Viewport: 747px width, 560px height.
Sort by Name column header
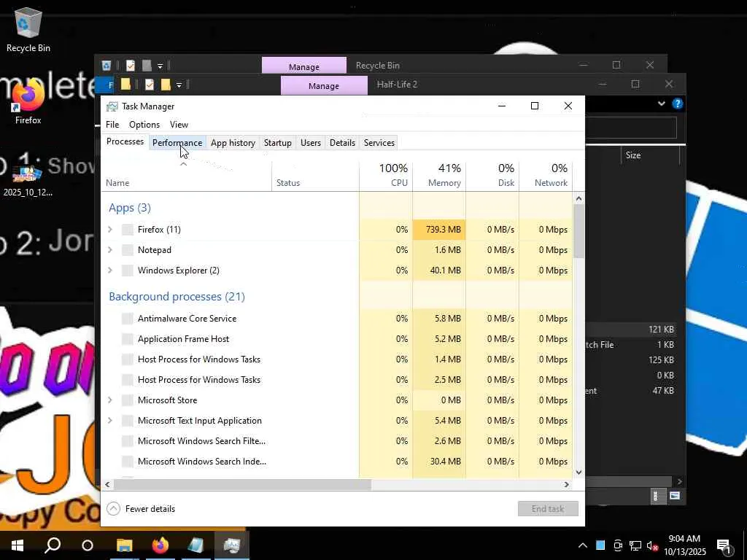[187, 175]
